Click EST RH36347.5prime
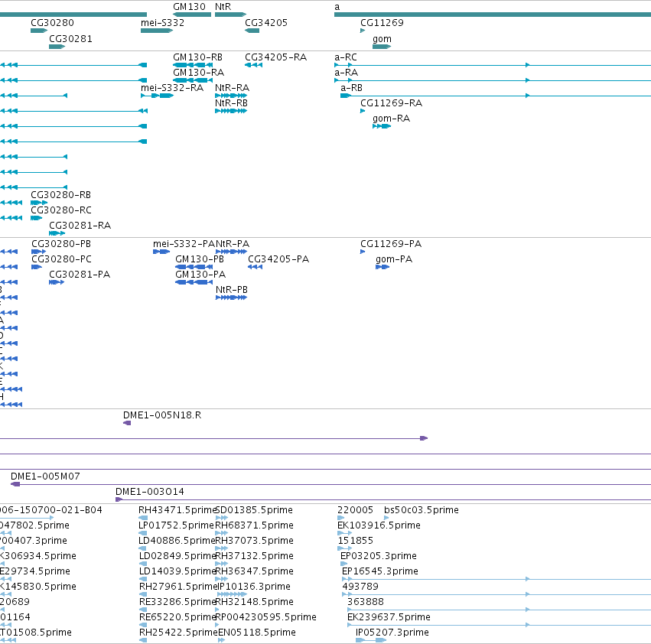Screen dimensions: 651x644 coord(221,579)
